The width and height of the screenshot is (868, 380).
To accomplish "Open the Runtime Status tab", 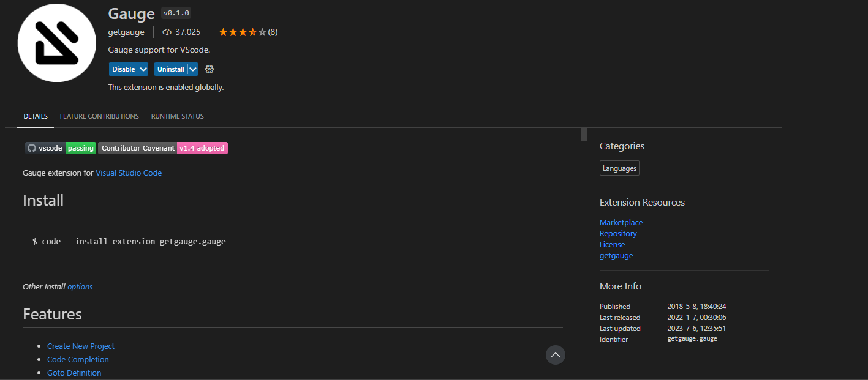I will [178, 116].
